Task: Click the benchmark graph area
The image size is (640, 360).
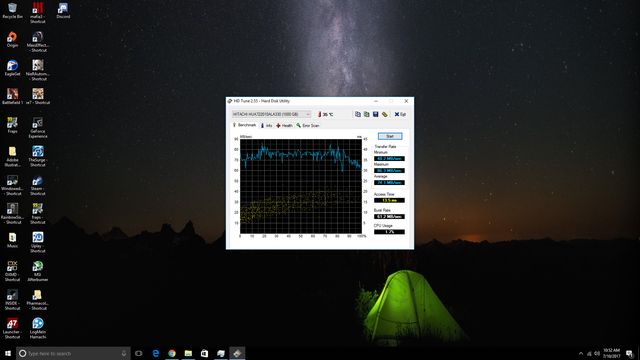Action: (301, 186)
